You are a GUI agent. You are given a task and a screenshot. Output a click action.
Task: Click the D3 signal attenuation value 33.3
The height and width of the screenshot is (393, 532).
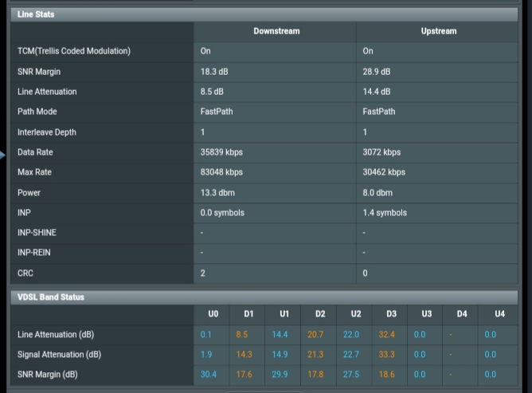coord(386,355)
